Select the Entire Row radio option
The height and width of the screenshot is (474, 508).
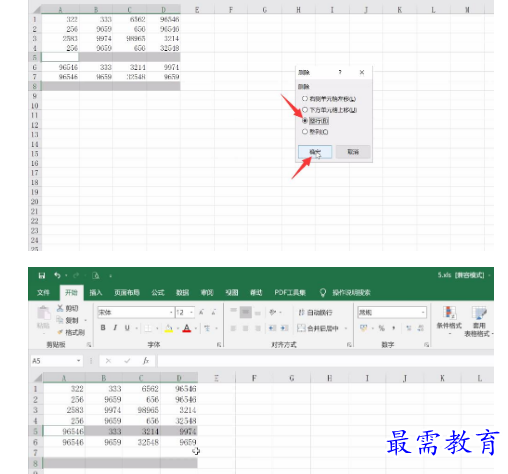click(x=305, y=121)
